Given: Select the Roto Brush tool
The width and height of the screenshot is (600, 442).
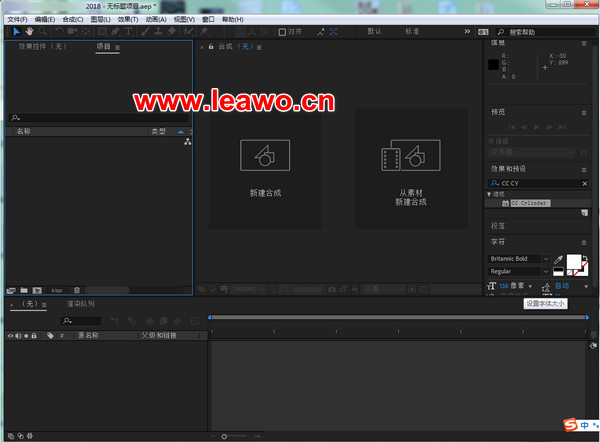Looking at the screenshot, I should 188,32.
